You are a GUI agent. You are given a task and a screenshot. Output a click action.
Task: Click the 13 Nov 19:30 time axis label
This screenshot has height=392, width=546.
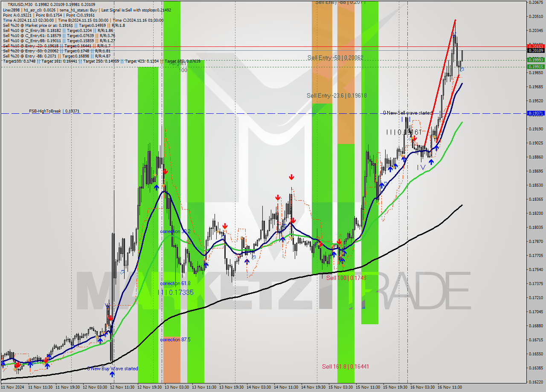click(232, 387)
